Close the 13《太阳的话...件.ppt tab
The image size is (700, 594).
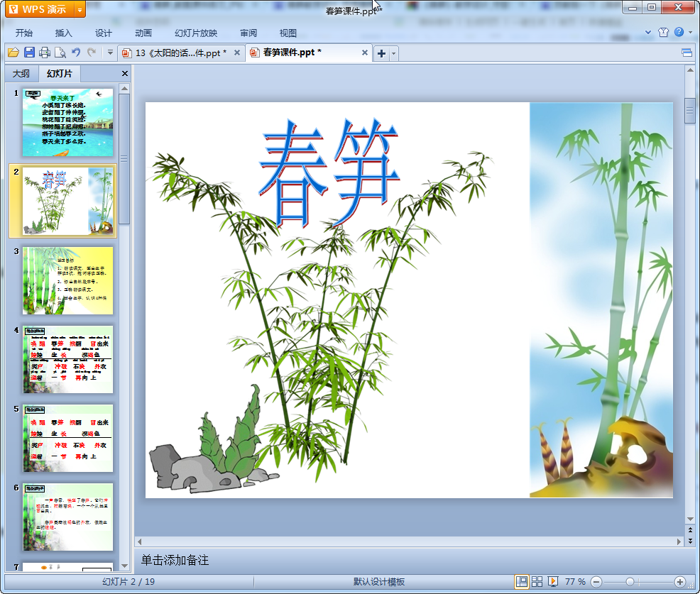(x=237, y=53)
